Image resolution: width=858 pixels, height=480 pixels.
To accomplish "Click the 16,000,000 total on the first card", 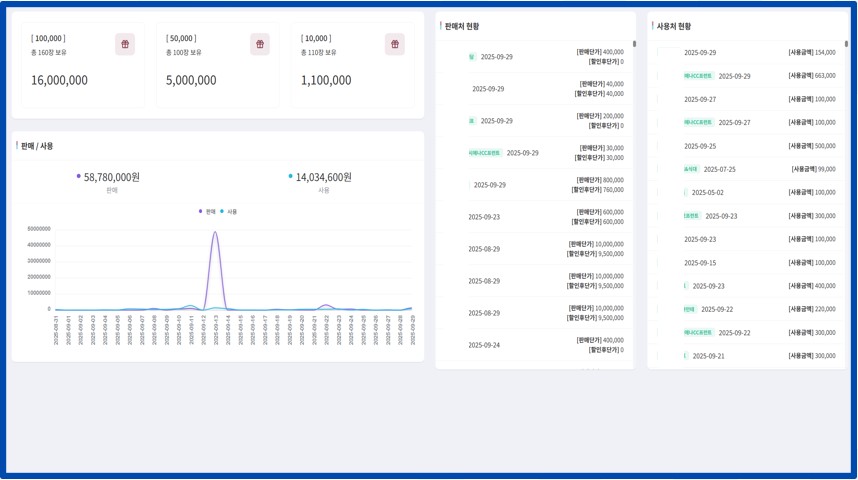I will click(59, 80).
